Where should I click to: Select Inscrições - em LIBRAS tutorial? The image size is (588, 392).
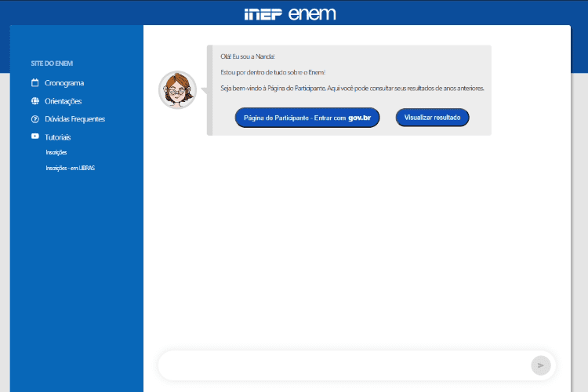pyautogui.click(x=70, y=168)
